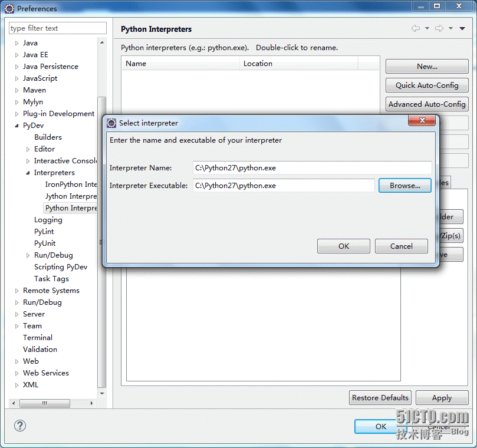Screen dimensions: 477x448
Task: Click Quick Auto-Config button
Action: pyautogui.click(x=427, y=85)
